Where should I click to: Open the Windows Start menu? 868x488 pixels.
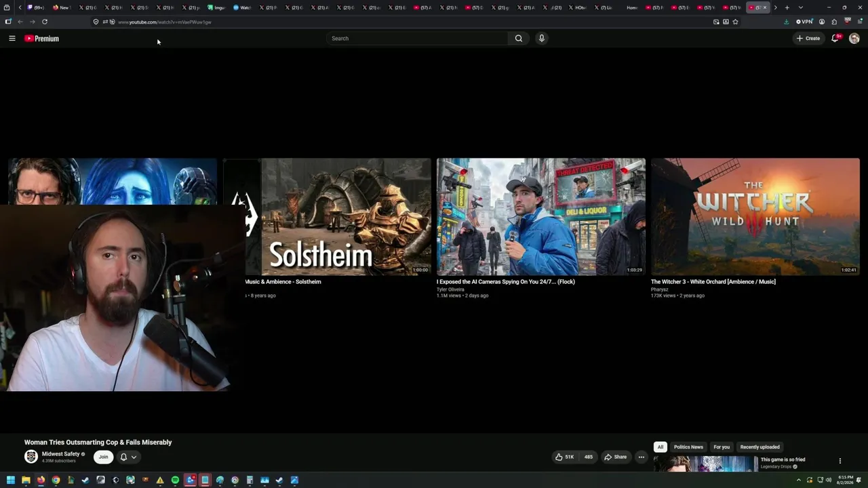point(10,481)
